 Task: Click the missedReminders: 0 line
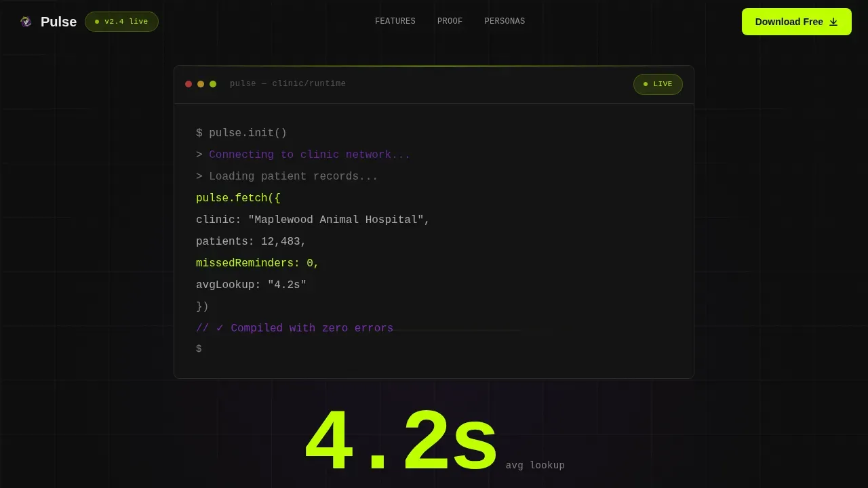258,263
